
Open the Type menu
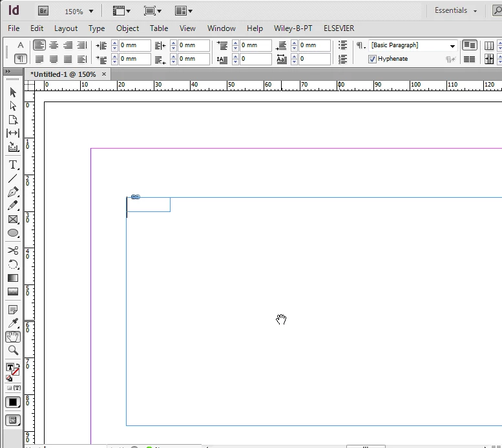96,28
